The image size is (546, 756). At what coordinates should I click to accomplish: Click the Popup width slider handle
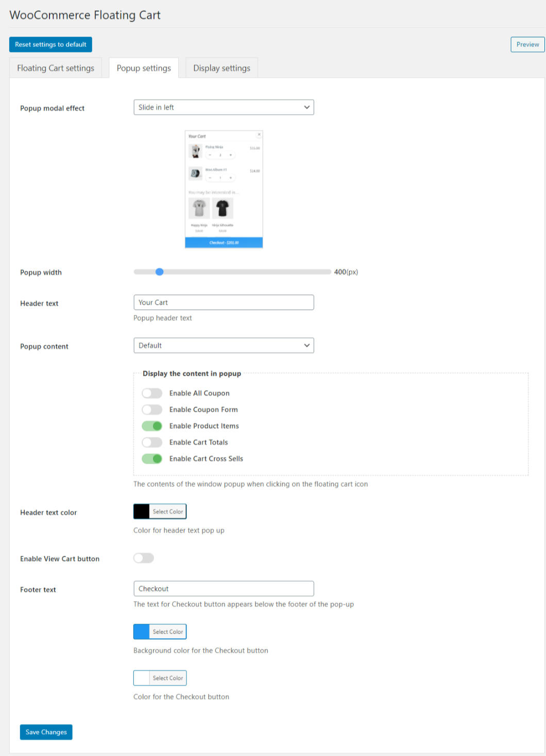pyautogui.click(x=160, y=272)
